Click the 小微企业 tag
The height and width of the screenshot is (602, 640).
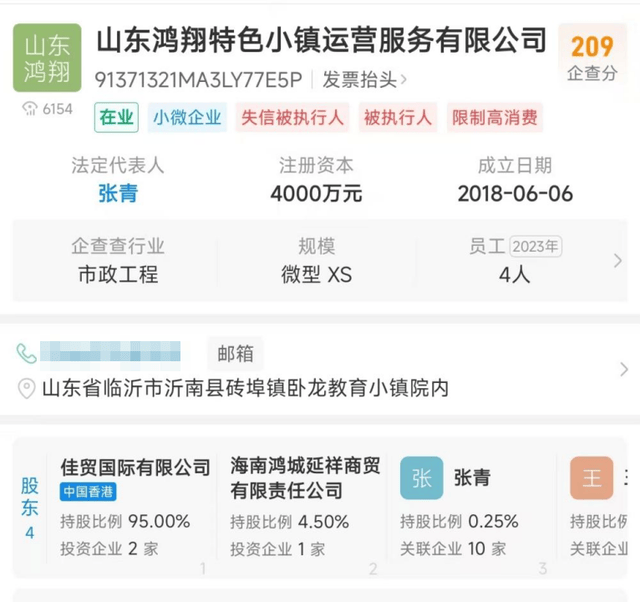pyautogui.click(x=187, y=117)
